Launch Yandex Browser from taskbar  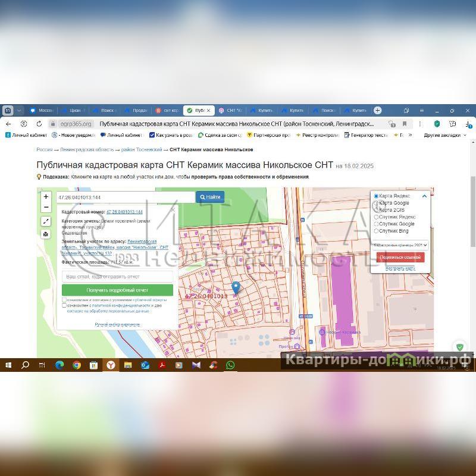[110, 365]
